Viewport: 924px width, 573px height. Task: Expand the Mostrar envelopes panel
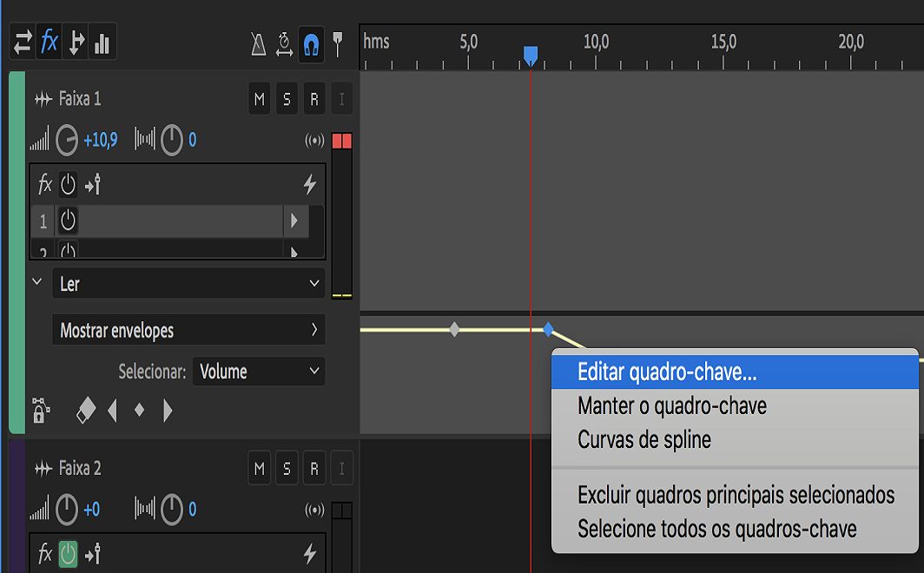[188, 330]
